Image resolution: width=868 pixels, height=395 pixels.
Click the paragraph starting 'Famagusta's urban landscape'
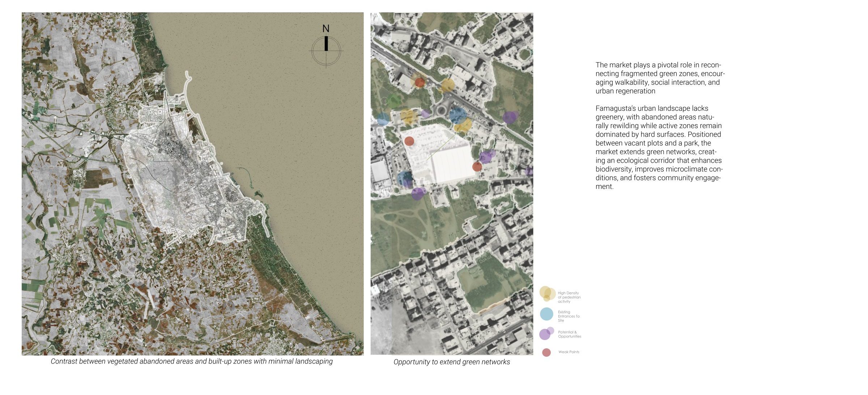click(659, 147)
